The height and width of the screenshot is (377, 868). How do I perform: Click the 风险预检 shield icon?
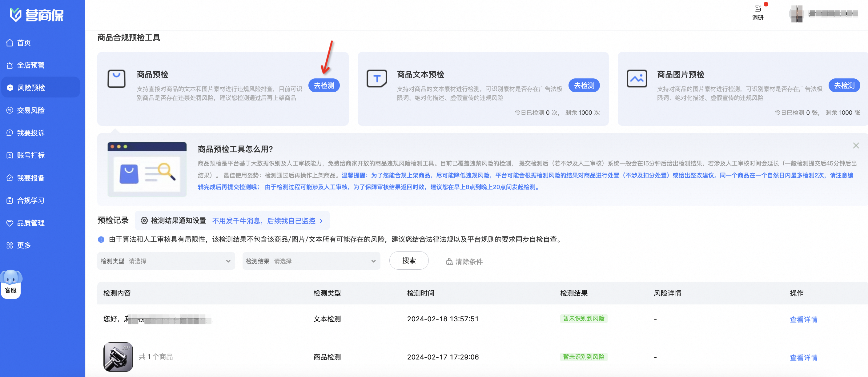pos(10,88)
